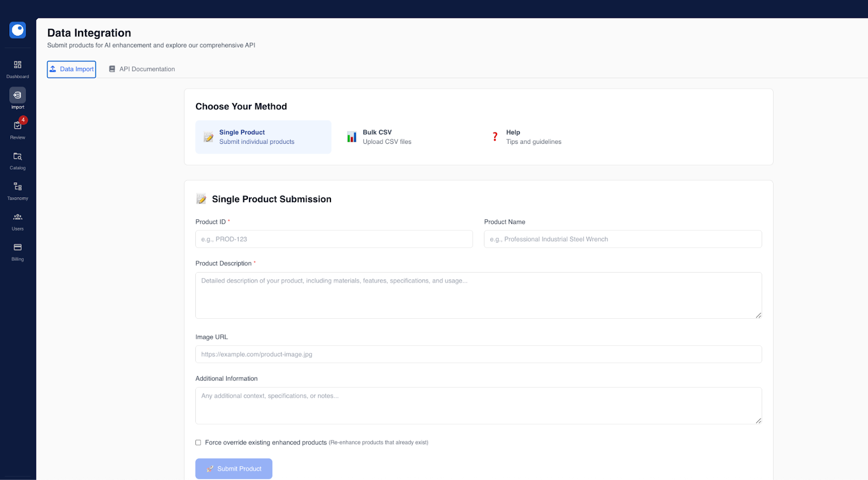
Task: Choose the Bulk CSV upload method
Action: tap(387, 137)
